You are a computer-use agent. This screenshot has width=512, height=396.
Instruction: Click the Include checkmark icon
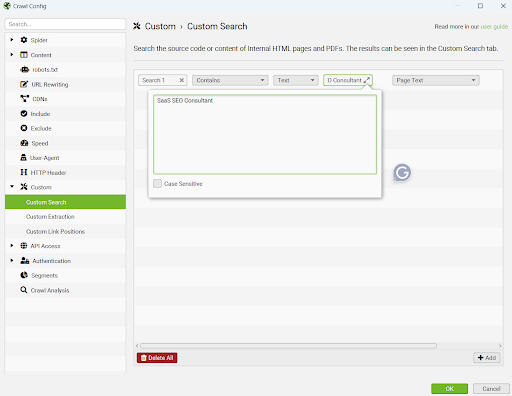pyautogui.click(x=24, y=114)
